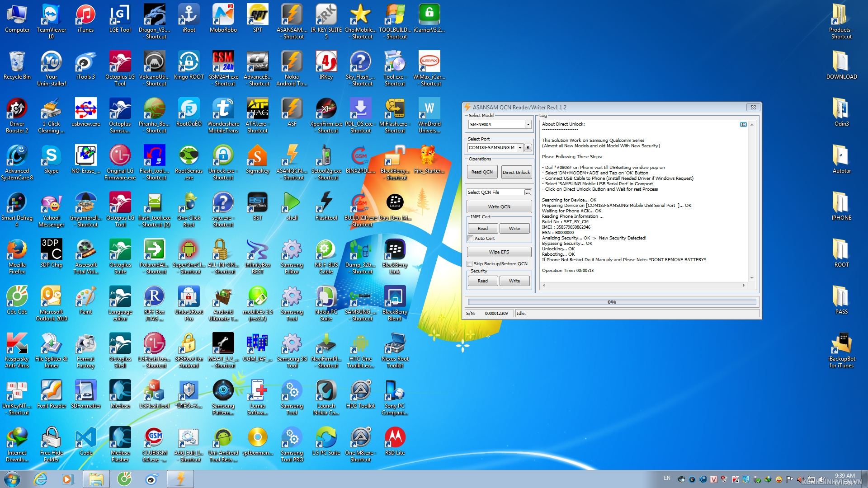Click Write under Security group

coord(514,281)
